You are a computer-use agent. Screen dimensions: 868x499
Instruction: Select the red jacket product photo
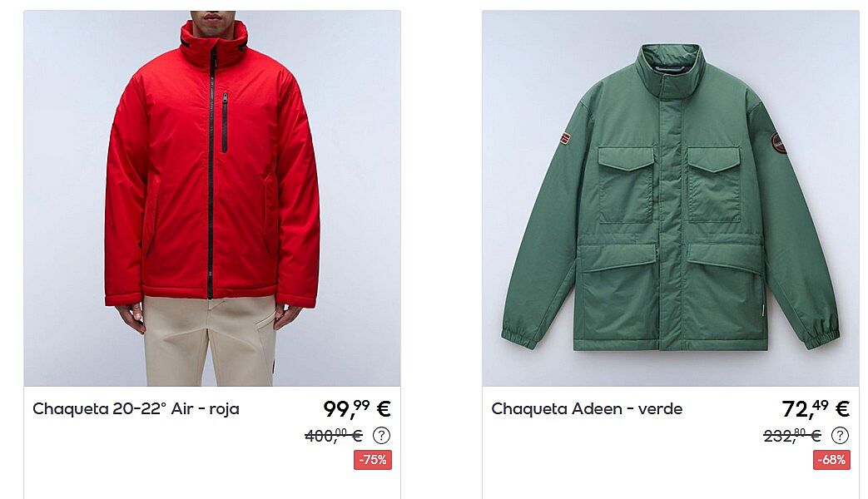(212, 198)
